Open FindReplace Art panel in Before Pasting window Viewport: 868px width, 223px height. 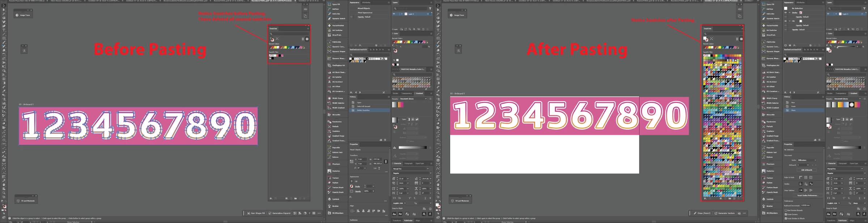click(336, 65)
